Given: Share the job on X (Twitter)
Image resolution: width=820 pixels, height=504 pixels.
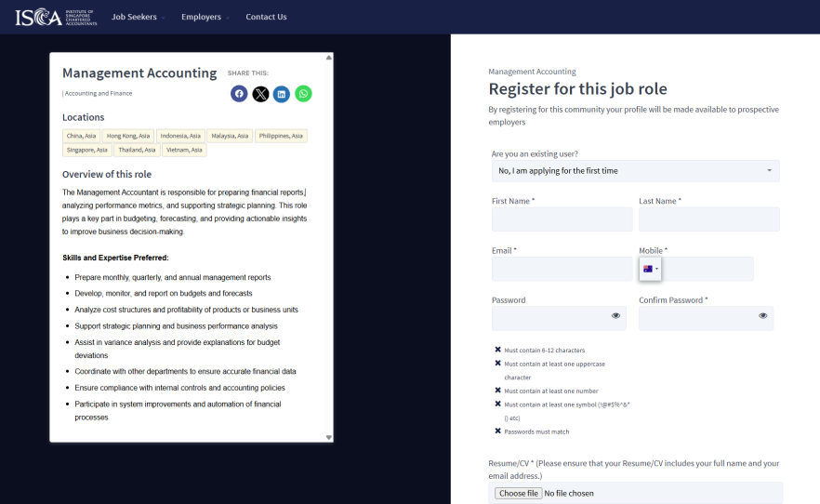Looking at the screenshot, I should coord(260,94).
